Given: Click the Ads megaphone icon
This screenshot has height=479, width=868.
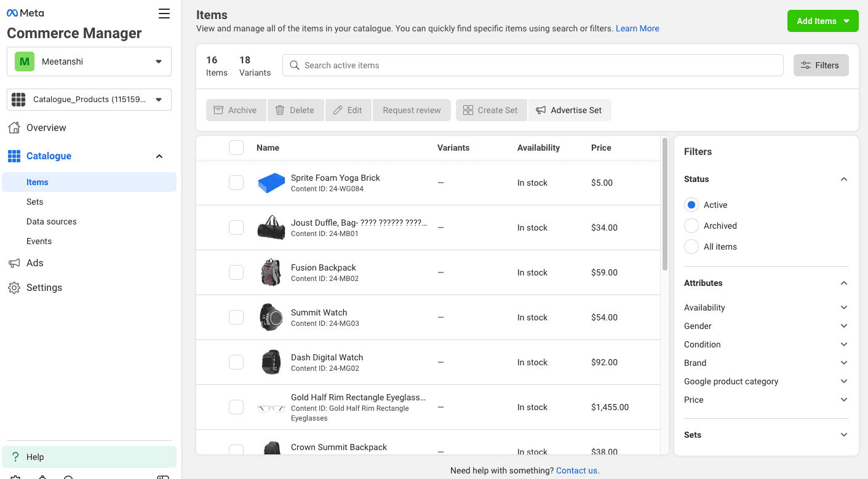Looking at the screenshot, I should tap(14, 263).
